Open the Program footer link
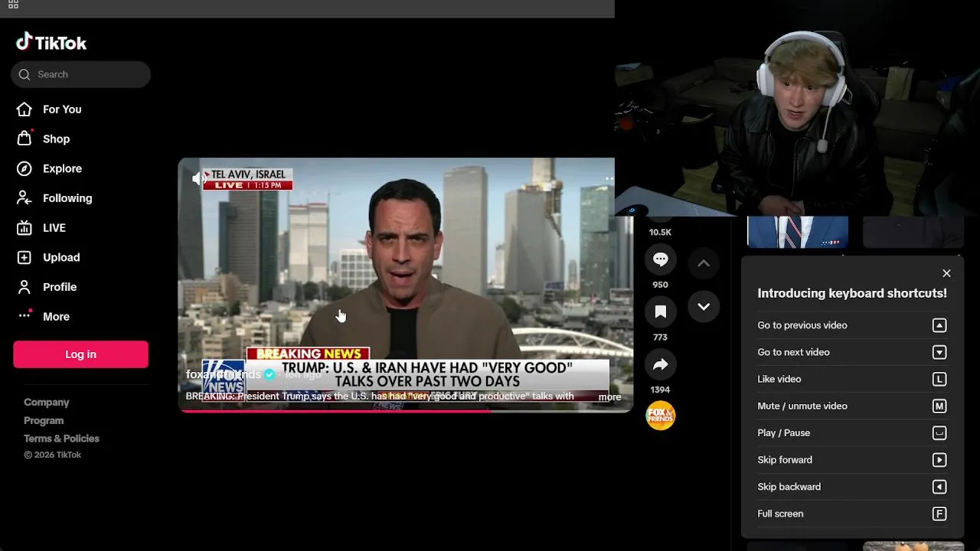This screenshot has width=980, height=551. click(x=44, y=420)
